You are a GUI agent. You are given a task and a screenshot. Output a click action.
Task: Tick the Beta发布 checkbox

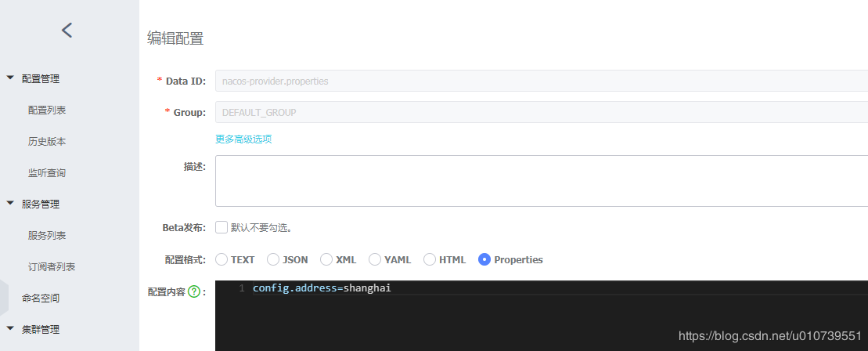(222, 226)
